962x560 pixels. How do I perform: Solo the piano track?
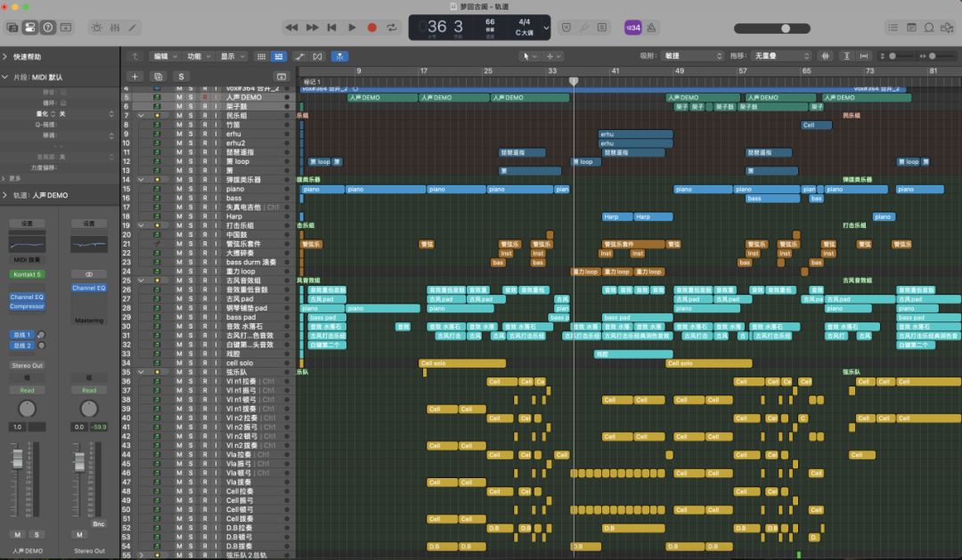point(191,189)
